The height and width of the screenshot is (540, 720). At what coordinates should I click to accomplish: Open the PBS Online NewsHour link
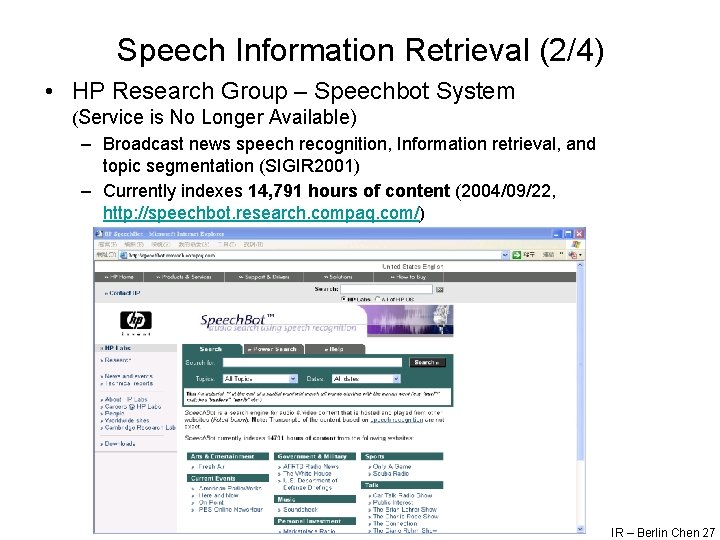pyautogui.click(x=231, y=510)
